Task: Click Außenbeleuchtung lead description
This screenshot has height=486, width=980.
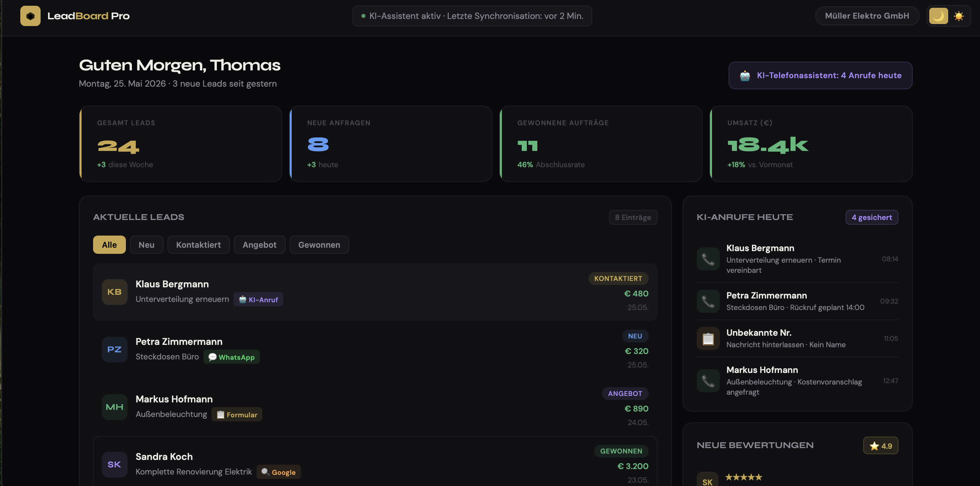Action: pos(171,414)
